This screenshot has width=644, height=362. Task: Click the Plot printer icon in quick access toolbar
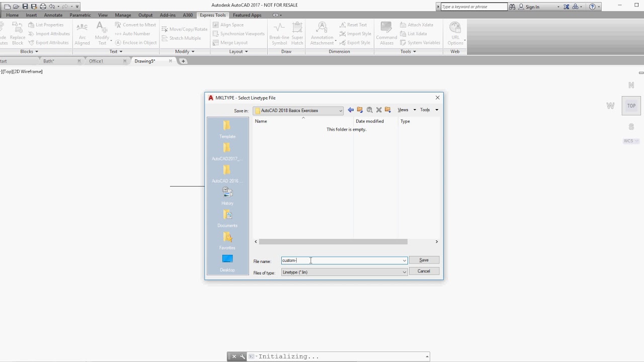pyautogui.click(x=43, y=7)
